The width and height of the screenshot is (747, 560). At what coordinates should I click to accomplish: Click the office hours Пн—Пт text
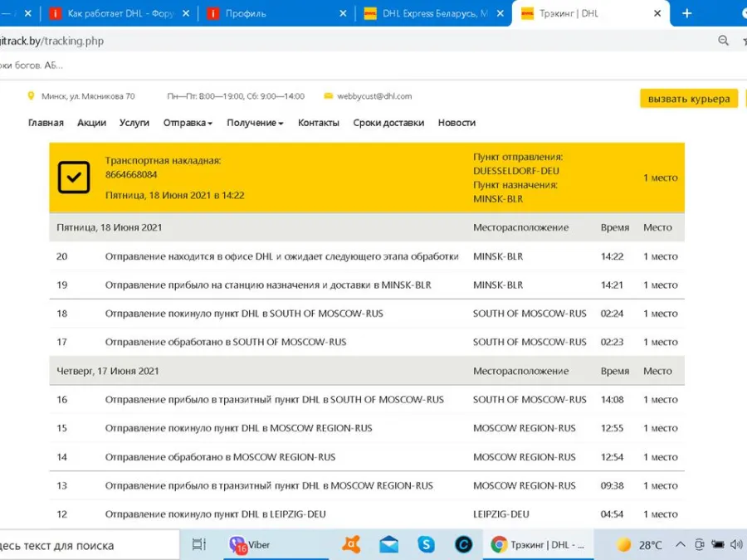(x=236, y=96)
